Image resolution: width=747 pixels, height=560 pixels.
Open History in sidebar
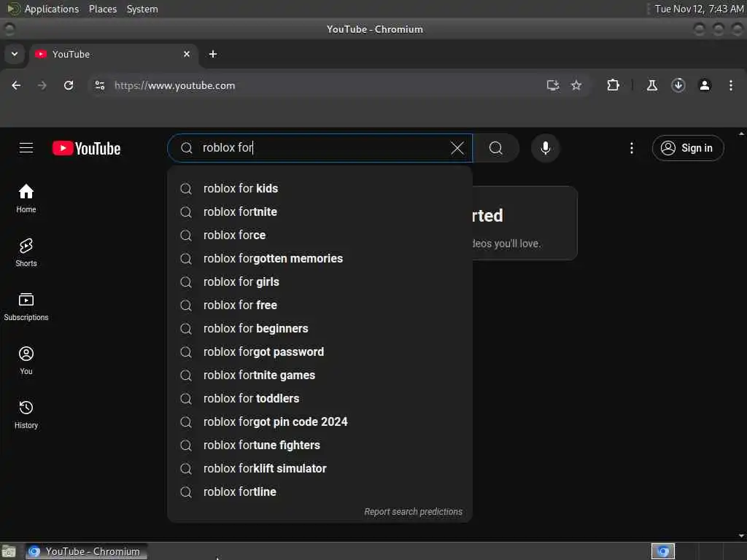(26, 414)
